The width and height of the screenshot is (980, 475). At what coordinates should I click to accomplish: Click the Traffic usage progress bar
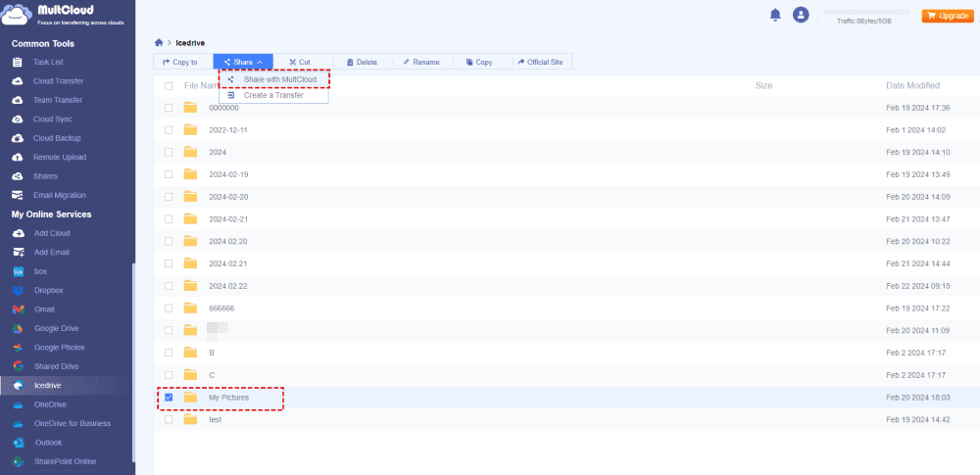[x=866, y=12]
